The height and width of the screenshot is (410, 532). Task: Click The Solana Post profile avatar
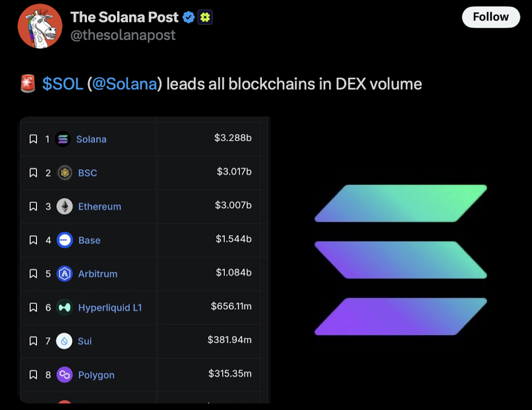40,26
